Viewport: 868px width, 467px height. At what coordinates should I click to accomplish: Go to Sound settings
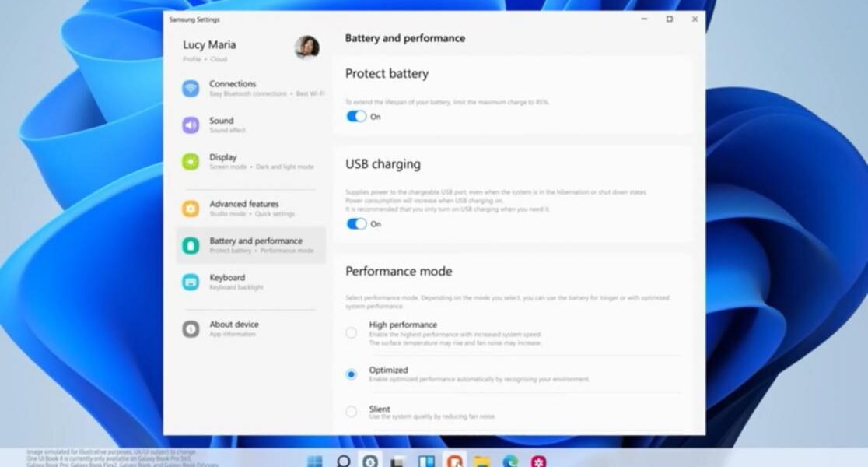pos(250,125)
